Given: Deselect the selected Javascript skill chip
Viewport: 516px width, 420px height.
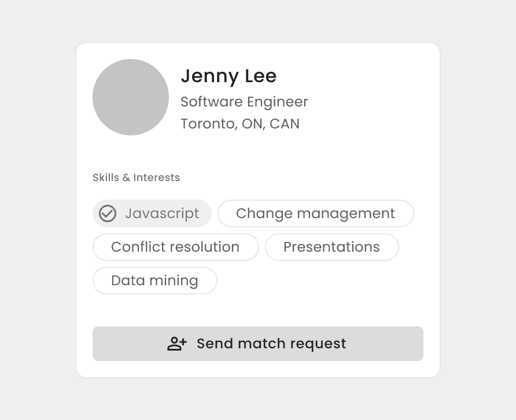Looking at the screenshot, I should 152,213.
